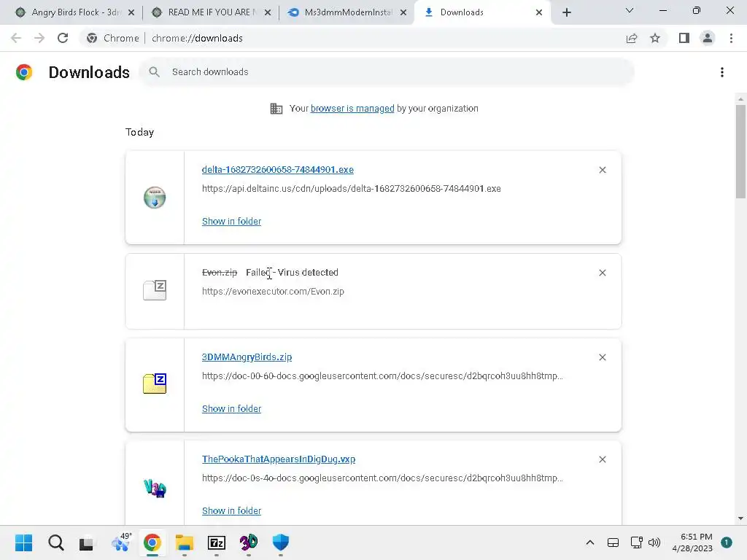Click the delta exe source URL
Screen dimensions: 747x560
[x=351, y=189]
